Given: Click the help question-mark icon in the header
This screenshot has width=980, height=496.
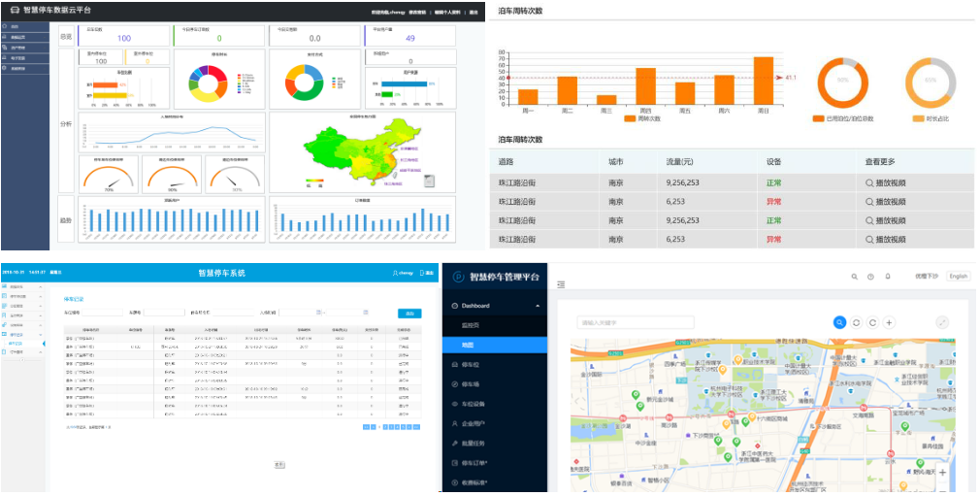Looking at the screenshot, I should coord(870,277).
